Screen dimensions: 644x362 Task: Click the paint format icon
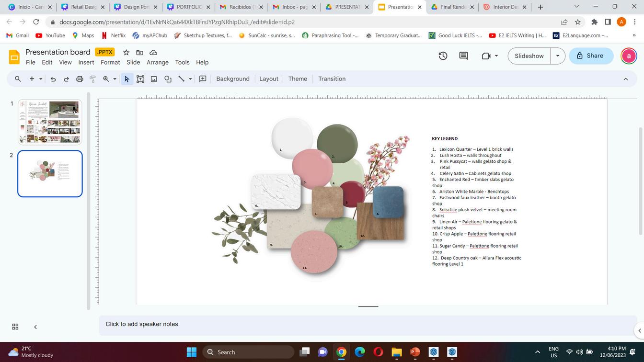point(93,79)
